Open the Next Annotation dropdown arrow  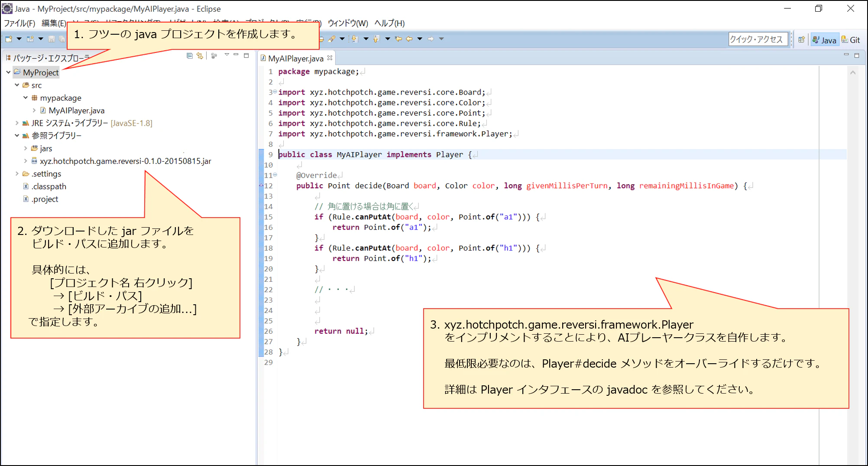(366, 39)
